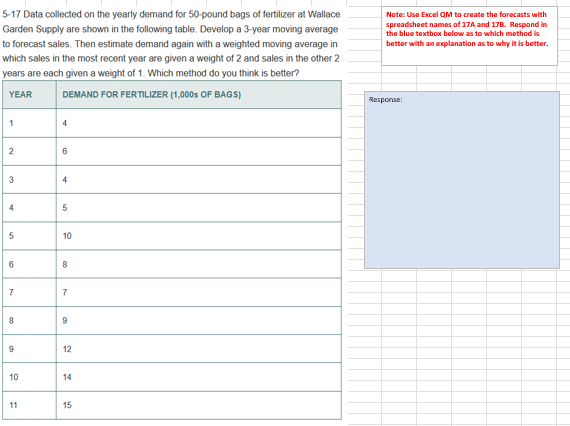This screenshot has width=570, height=426.
Task: Click year 11 cell in YEAR column
Action: (29, 405)
